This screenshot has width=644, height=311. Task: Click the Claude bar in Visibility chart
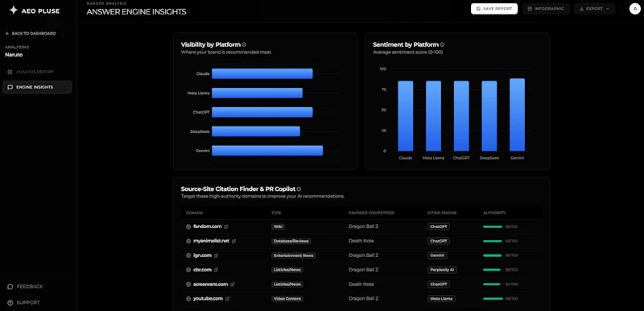click(262, 74)
